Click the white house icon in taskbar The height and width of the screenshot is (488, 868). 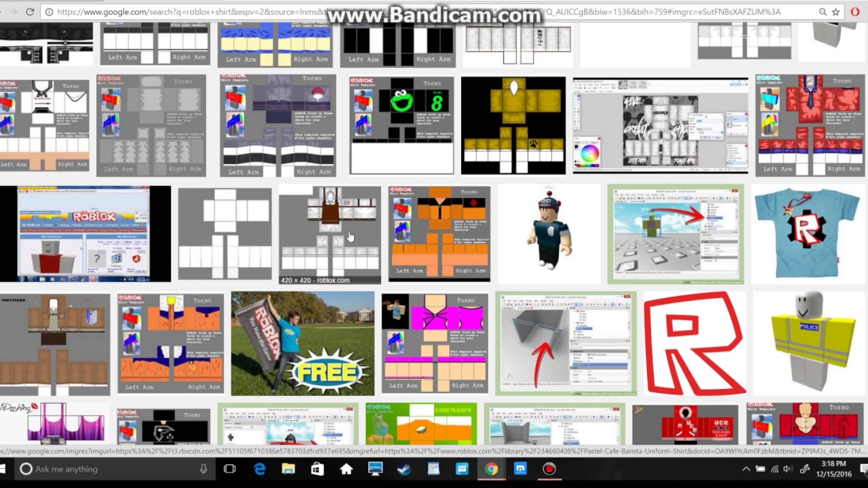(347, 469)
